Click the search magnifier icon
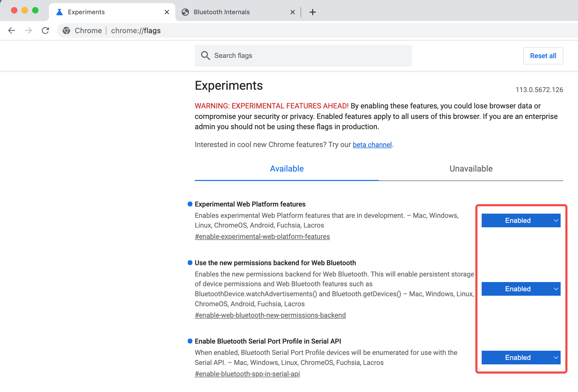This screenshot has width=578, height=392. pyautogui.click(x=205, y=56)
